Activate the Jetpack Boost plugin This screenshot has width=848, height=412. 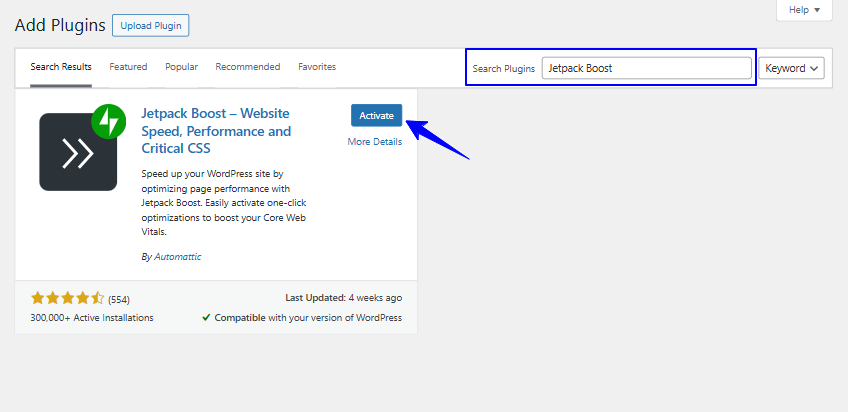376,115
